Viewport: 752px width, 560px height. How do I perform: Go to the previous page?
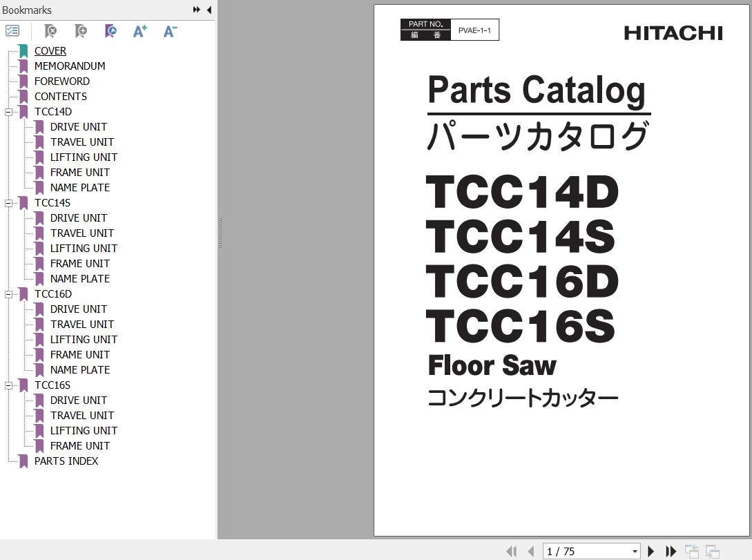pos(530,552)
